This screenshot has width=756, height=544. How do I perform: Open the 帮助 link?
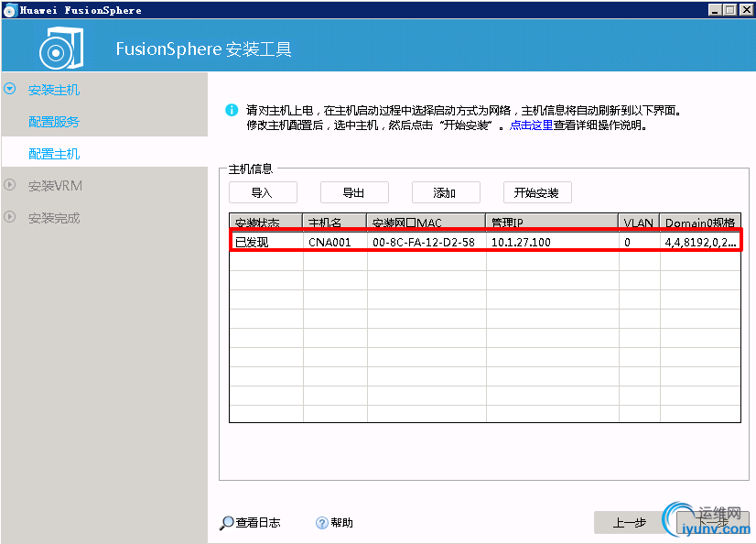(341, 523)
